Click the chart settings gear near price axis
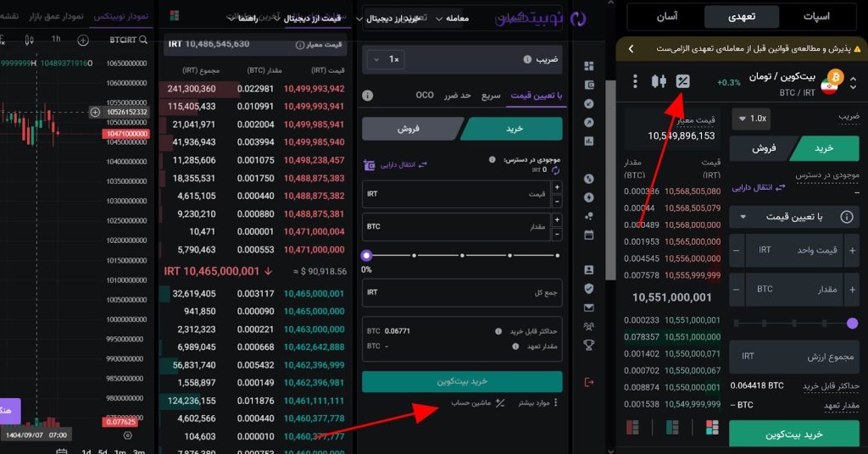This screenshot has height=454, width=868. point(127,435)
